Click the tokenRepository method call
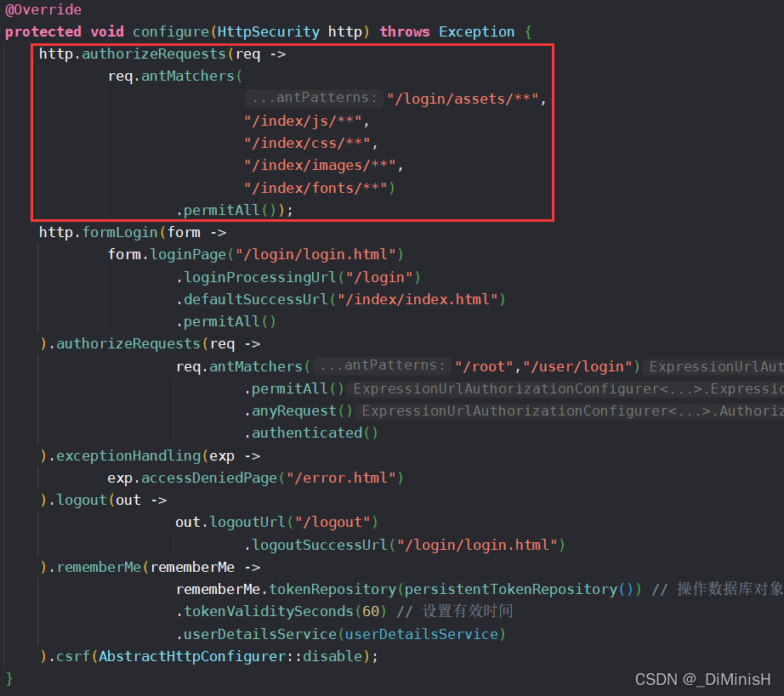 pyautogui.click(x=332, y=590)
